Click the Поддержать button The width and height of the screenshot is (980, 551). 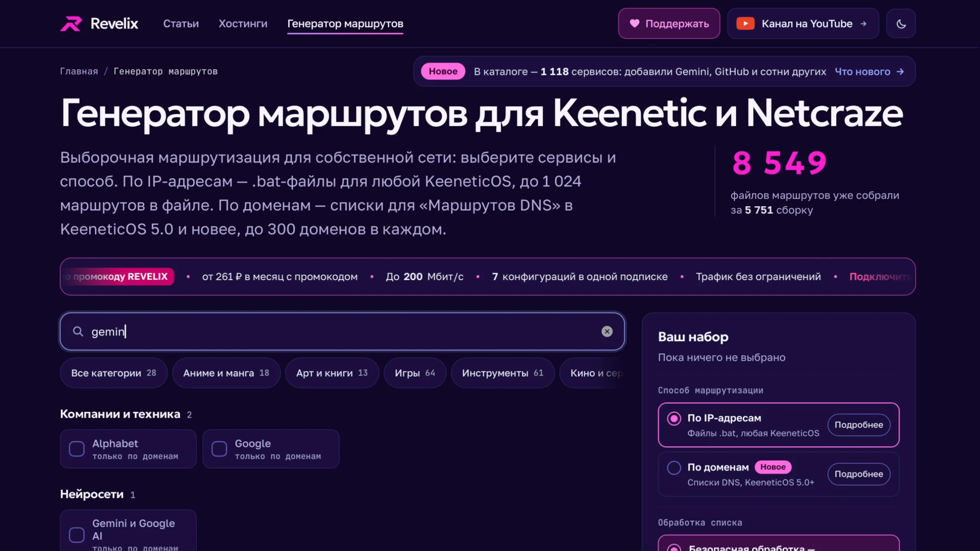pos(669,24)
